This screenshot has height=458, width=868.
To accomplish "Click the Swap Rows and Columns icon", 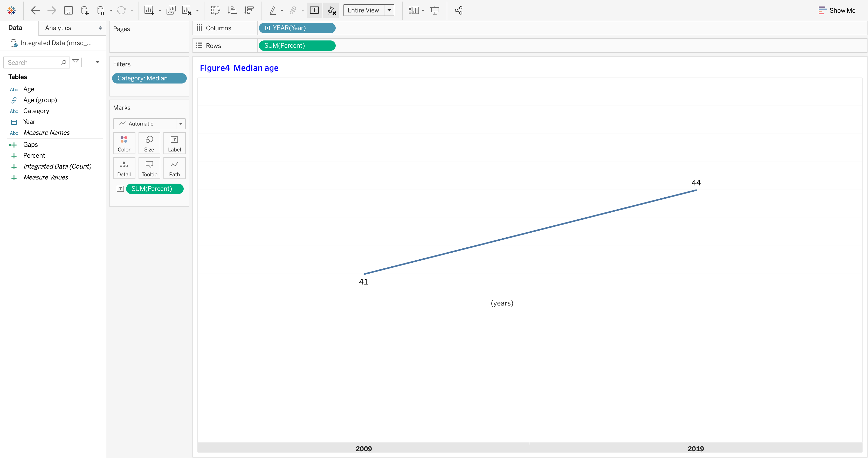I will coord(215,10).
